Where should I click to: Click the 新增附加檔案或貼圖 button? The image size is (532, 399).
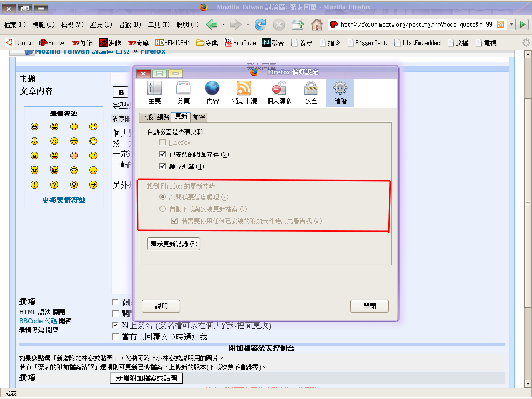tap(146, 378)
